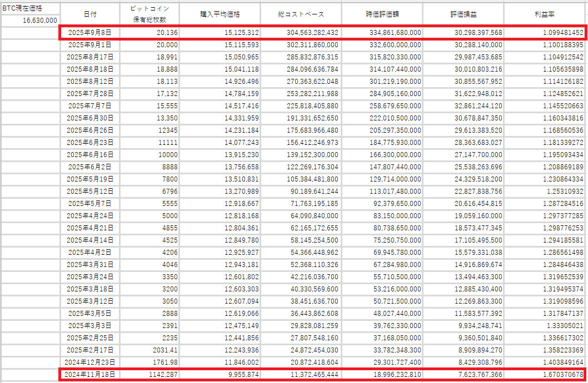This screenshot has width=588, height=383.
Task: Select the 評価損益 column header
Action: [x=464, y=14]
